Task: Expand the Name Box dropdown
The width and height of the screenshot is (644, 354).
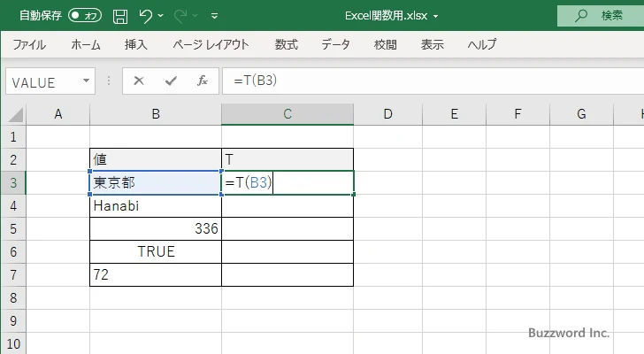Action: point(87,81)
